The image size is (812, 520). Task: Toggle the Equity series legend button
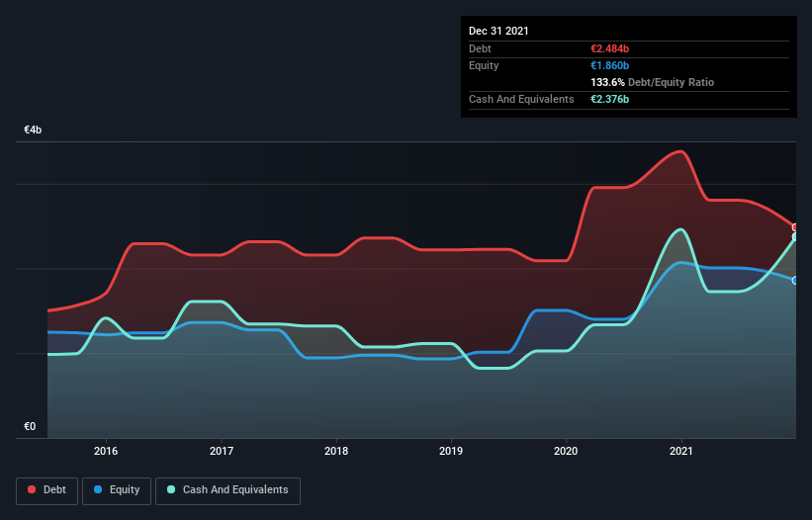[117, 490]
